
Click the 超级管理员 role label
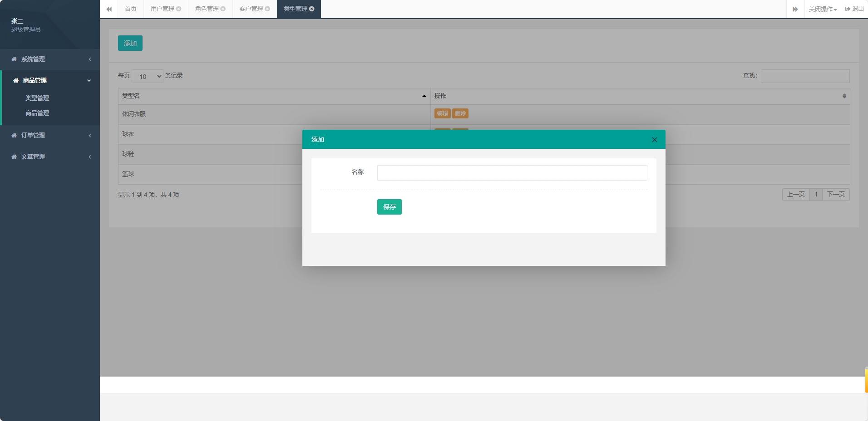pyautogui.click(x=26, y=30)
